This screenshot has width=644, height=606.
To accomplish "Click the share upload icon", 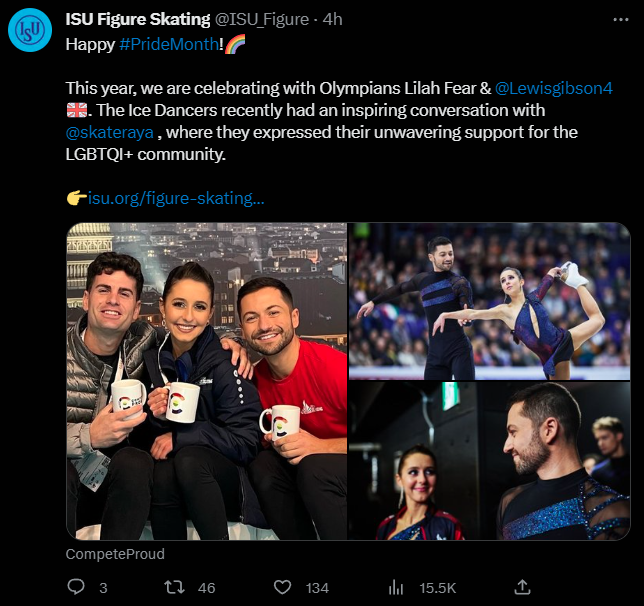I will point(522,587).
